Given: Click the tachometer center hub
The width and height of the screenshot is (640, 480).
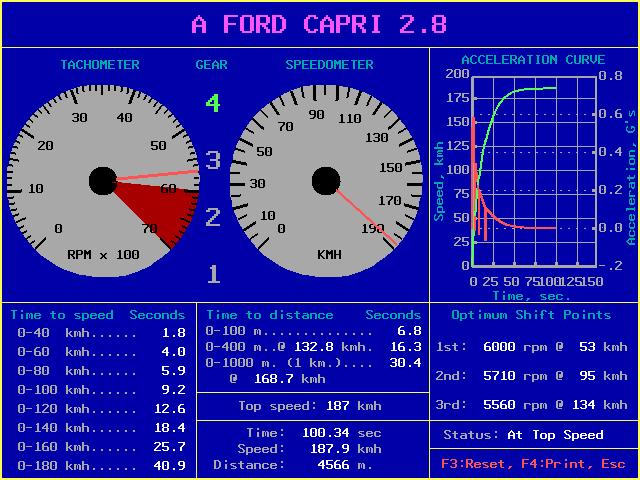Looking at the screenshot, I should click(103, 181).
